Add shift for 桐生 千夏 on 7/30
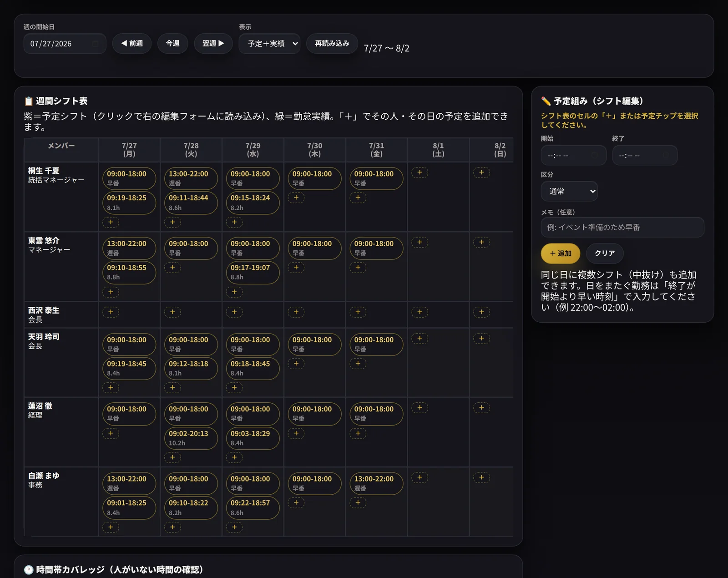 (296, 198)
